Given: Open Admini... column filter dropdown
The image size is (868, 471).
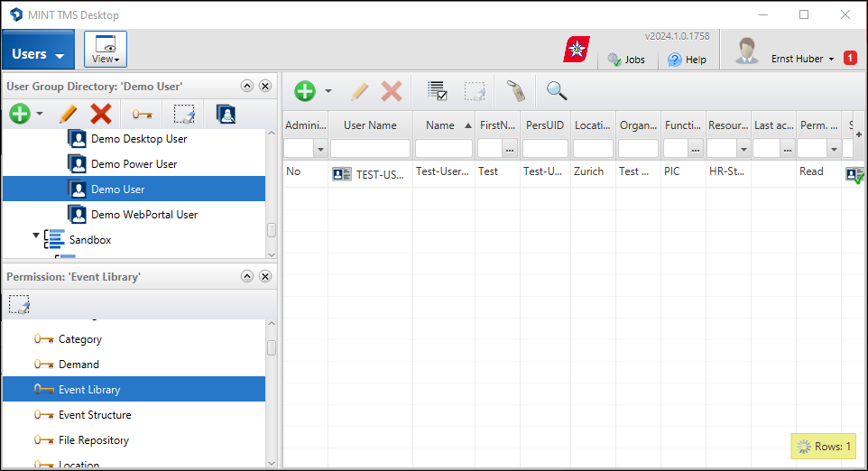Looking at the screenshot, I should [x=320, y=149].
